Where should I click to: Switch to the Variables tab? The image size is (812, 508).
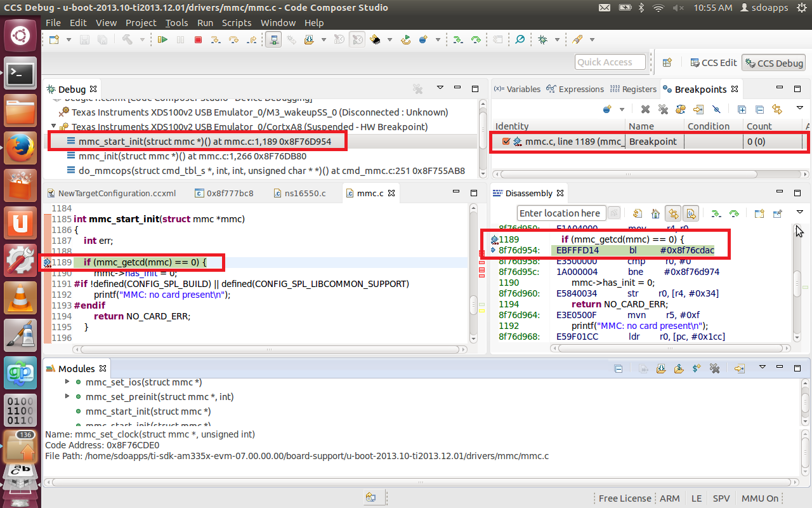tap(518, 89)
